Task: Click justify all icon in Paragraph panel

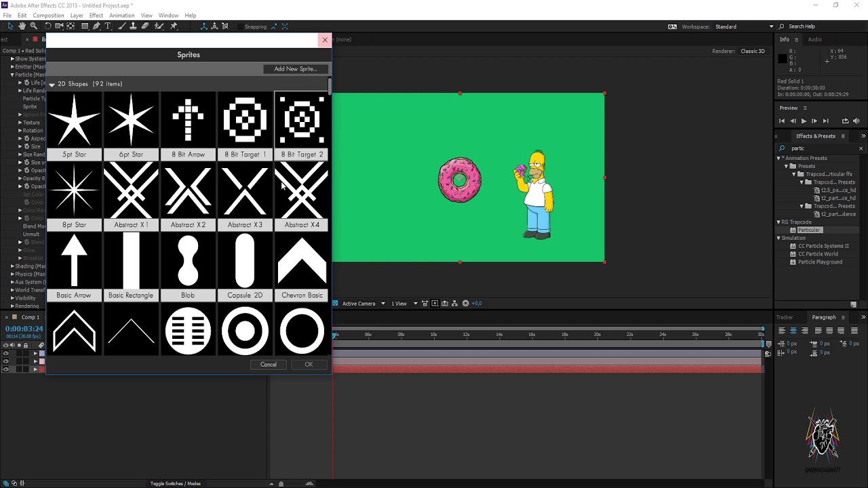Action: click(853, 331)
